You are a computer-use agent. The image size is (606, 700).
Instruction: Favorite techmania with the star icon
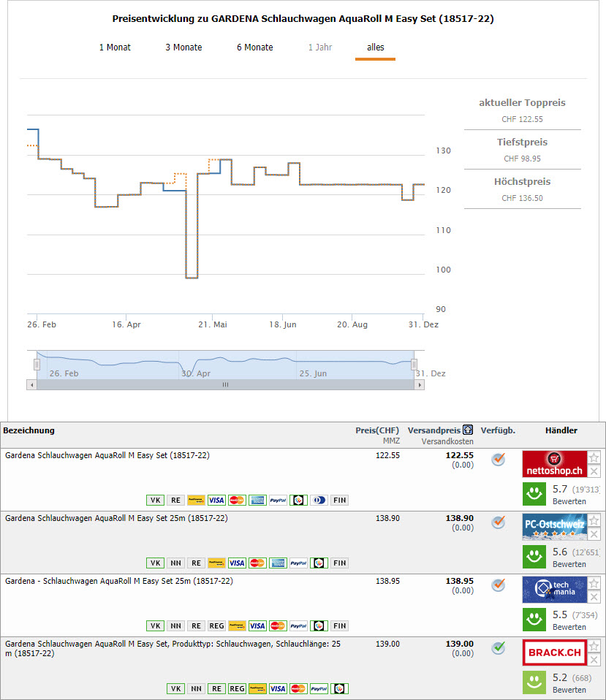(x=594, y=583)
